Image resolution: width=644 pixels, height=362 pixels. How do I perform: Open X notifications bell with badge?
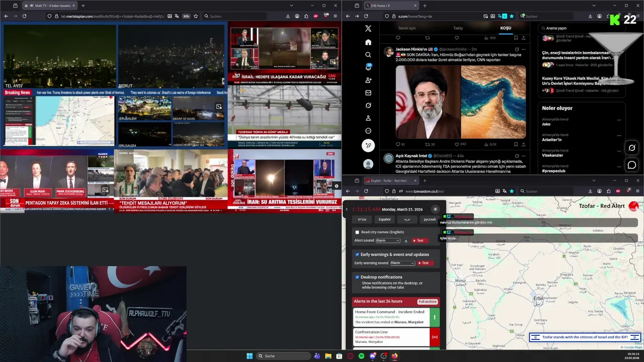[x=368, y=67]
